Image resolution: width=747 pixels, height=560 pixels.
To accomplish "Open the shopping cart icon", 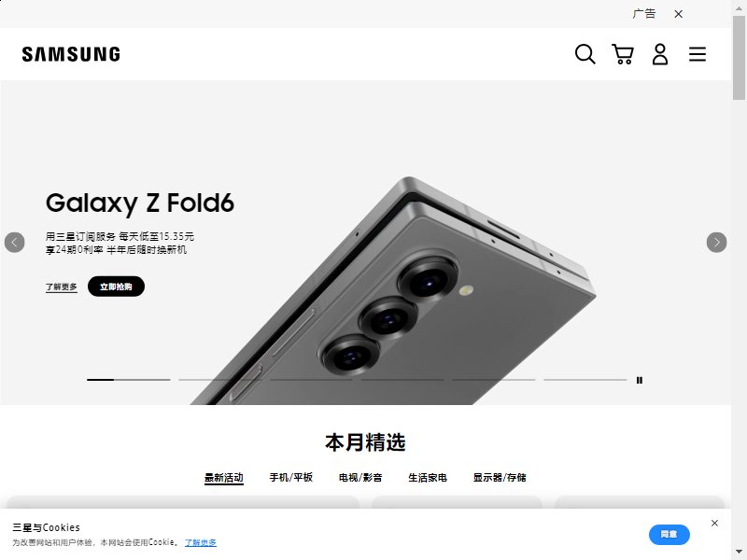I will click(622, 54).
